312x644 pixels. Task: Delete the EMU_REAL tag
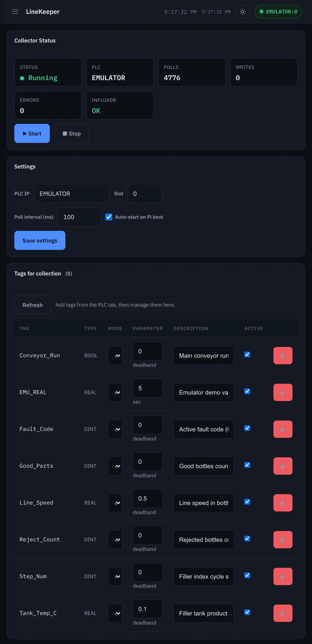coord(283,392)
